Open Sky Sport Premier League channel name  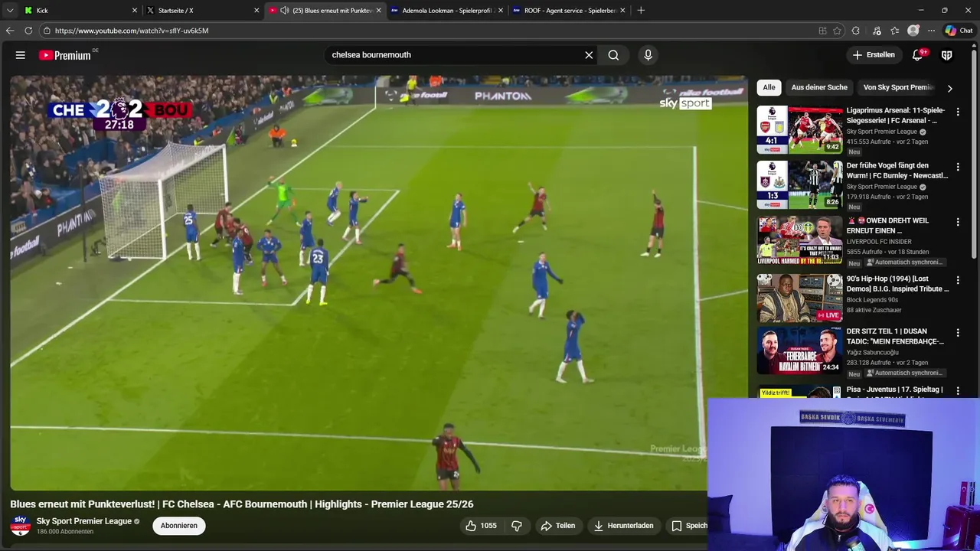[84, 521]
